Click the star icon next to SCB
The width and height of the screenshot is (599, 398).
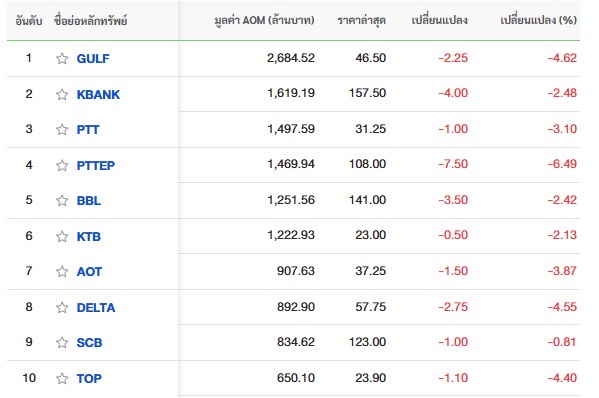tap(62, 343)
